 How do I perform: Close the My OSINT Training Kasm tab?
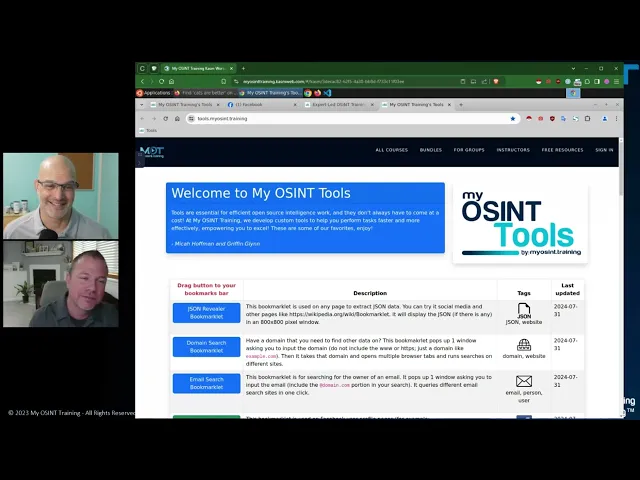point(231,69)
